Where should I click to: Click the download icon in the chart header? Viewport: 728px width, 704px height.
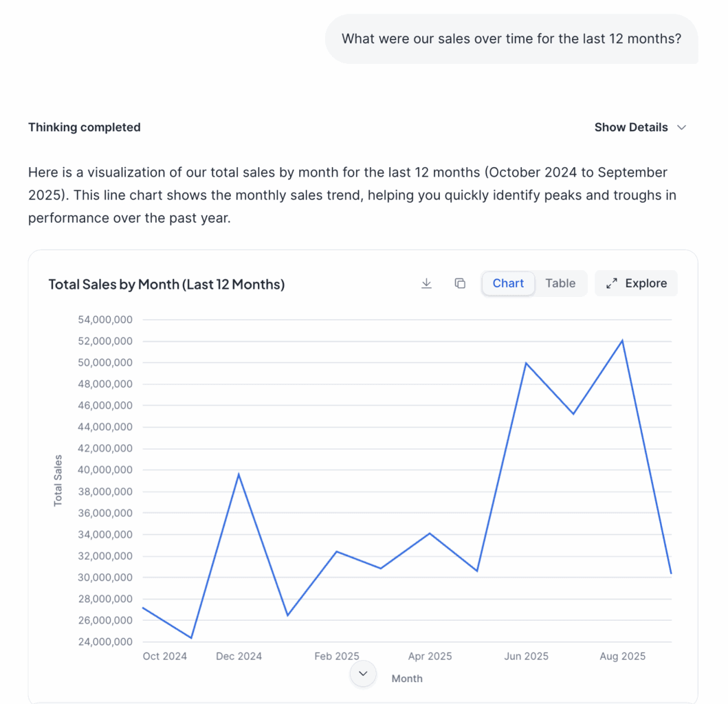pos(426,283)
